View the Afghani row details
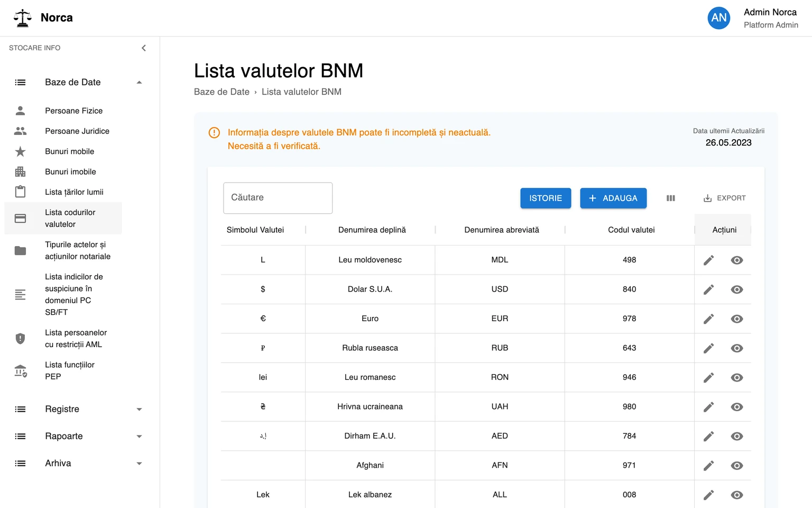The height and width of the screenshot is (508, 812). pyautogui.click(x=737, y=466)
